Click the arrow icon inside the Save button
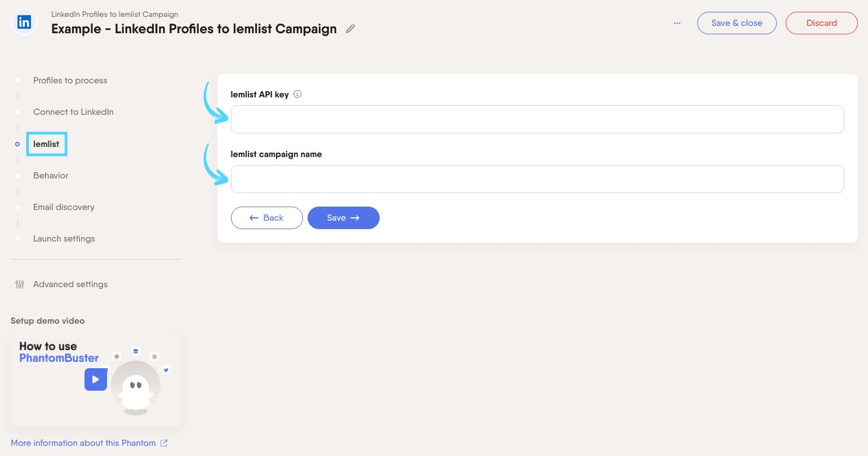868x456 pixels. [x=354, y=218]
